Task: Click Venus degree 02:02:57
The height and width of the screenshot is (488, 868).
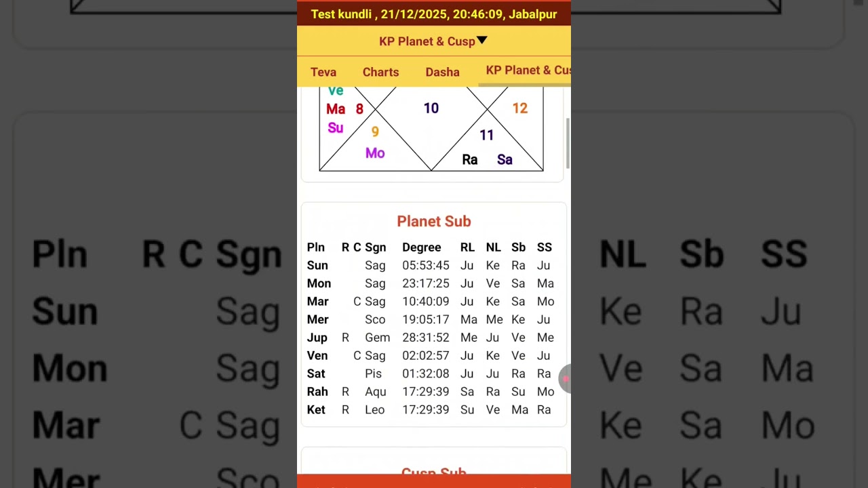Action: [426, 356]
